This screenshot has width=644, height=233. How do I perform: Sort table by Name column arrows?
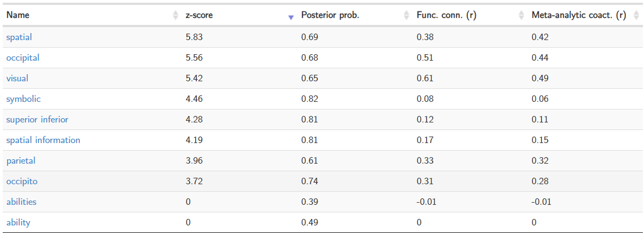click(x=175, y=16)
